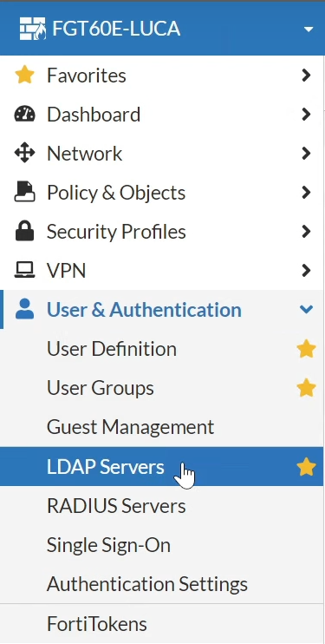Click the User & Authentication person icon
Screen dimensions: 325x644
point(24,309)
